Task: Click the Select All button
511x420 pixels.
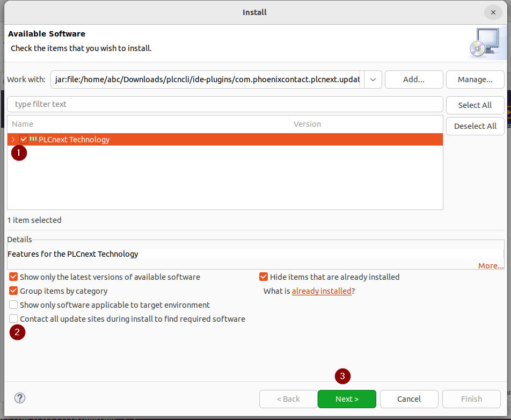Action: pos(475,105)
